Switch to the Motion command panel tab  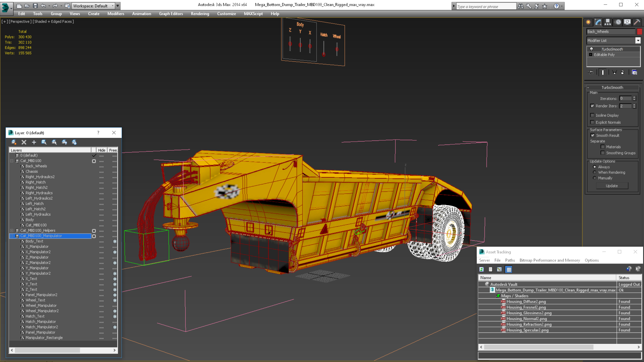617,22
